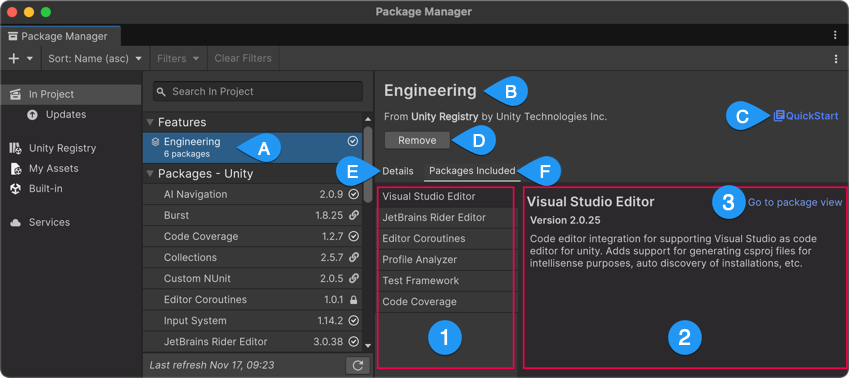Image resolution: width=849 pixels, height=378 pixels.
Task: Click AI Navigation installed checkmark icon
Action: pyautogui.click(x=354, y=194)
